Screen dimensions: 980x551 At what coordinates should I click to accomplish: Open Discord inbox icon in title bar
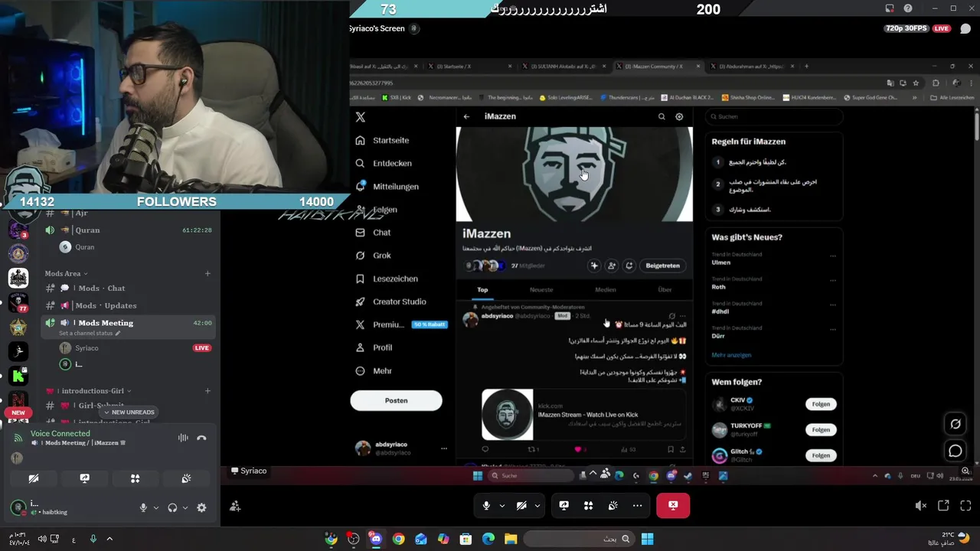coord(890,8)
